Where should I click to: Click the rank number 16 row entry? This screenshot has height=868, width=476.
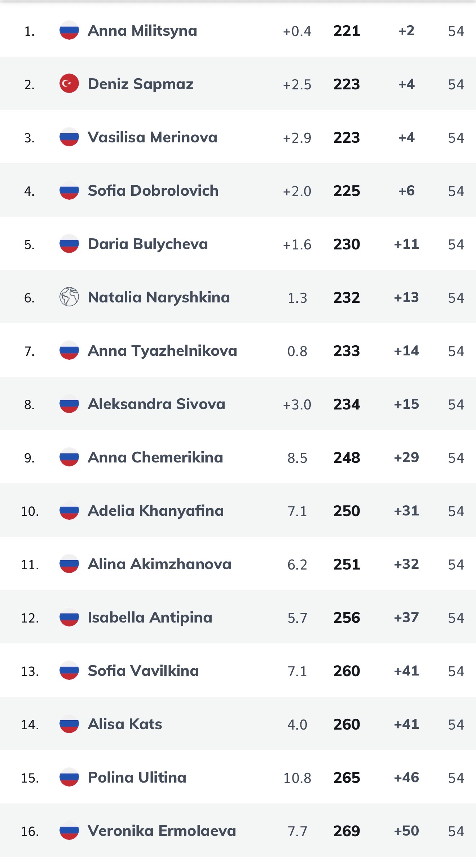point(30,831)
